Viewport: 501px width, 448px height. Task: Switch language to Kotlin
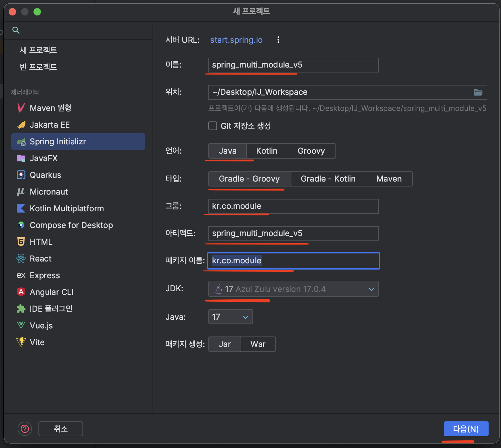click(x=266, y=151)
